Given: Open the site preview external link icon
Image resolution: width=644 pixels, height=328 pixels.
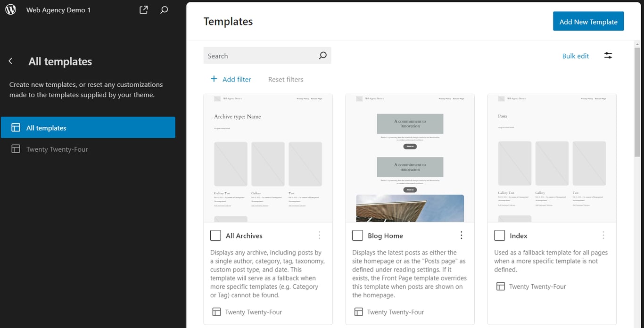Looking at the screenshot, I should (143, 9).
